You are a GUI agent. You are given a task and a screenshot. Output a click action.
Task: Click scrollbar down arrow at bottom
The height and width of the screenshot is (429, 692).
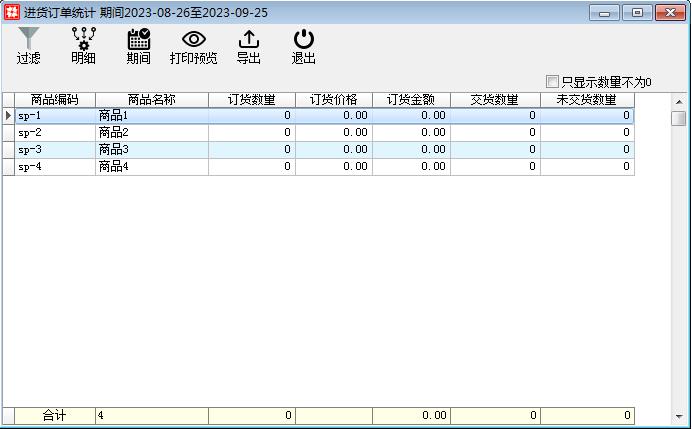679,415
